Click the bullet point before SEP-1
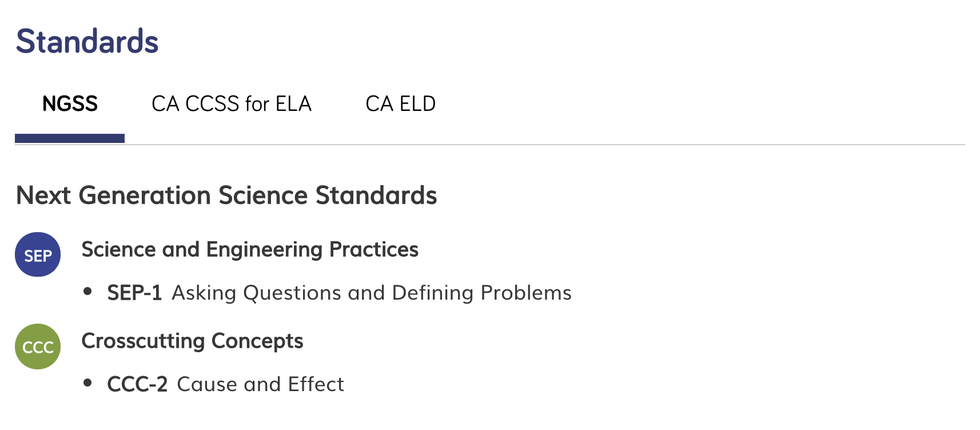The image size is (980, 430). click(x=87, y=292)
